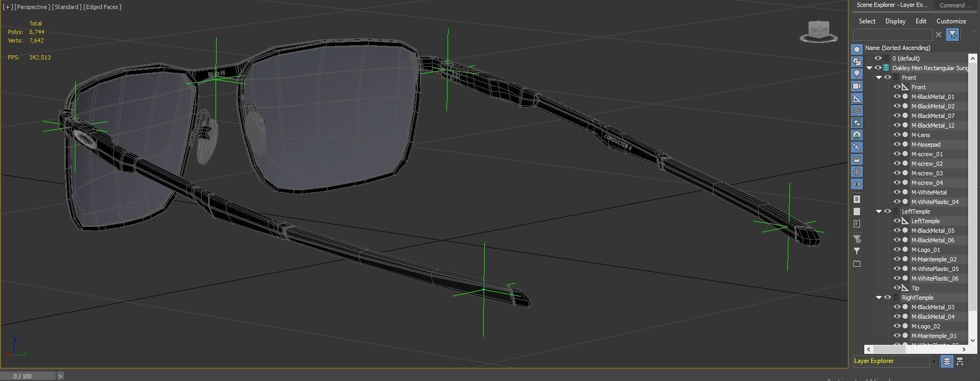Toggle Display Containers filter icon
Image resolution: width=980 pixels, height=381 pixels.
pos(856,159)
